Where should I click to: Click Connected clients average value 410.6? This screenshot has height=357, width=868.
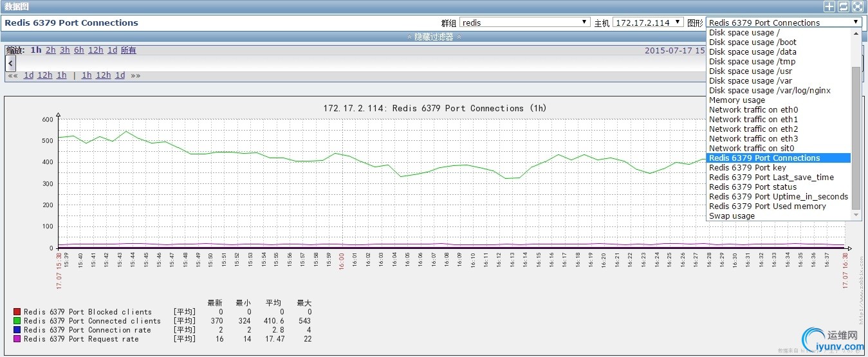(x=273, y=321)
